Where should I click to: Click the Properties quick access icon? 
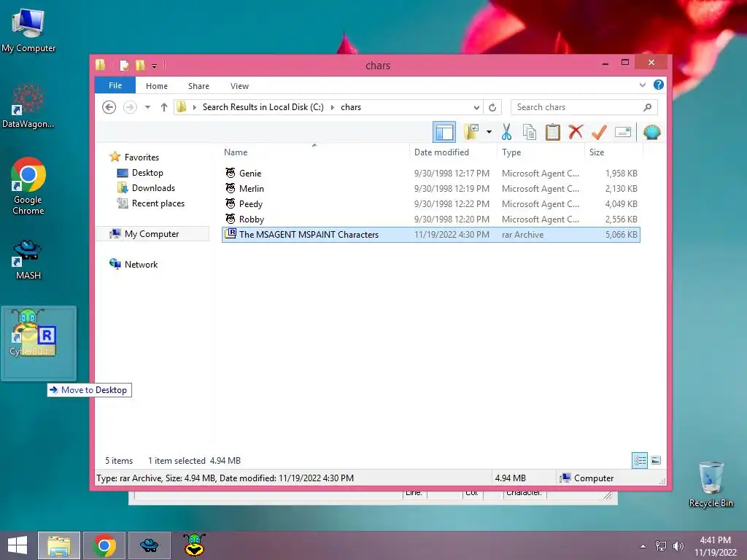coord(124,65)
